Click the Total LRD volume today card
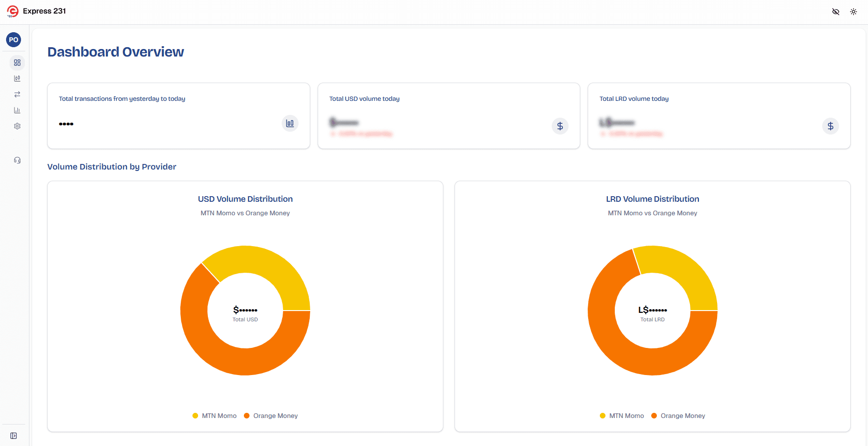 719,115
